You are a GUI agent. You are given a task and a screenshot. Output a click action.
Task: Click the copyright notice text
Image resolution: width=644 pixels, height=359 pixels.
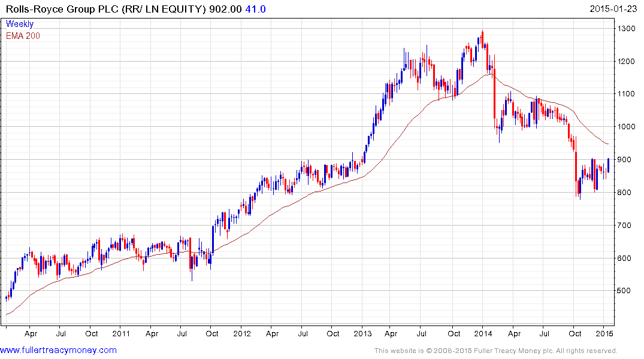(x=496, y=351)
